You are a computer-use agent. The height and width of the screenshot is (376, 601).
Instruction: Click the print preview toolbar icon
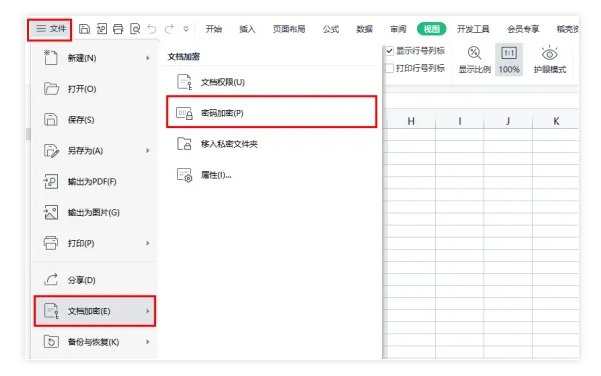click(x=135, y=29)
